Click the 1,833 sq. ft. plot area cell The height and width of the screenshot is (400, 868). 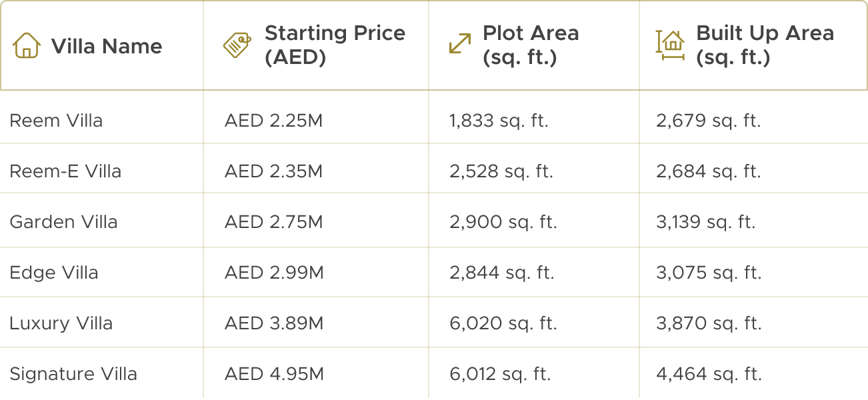pyautogui.click(x=499, y=121)
